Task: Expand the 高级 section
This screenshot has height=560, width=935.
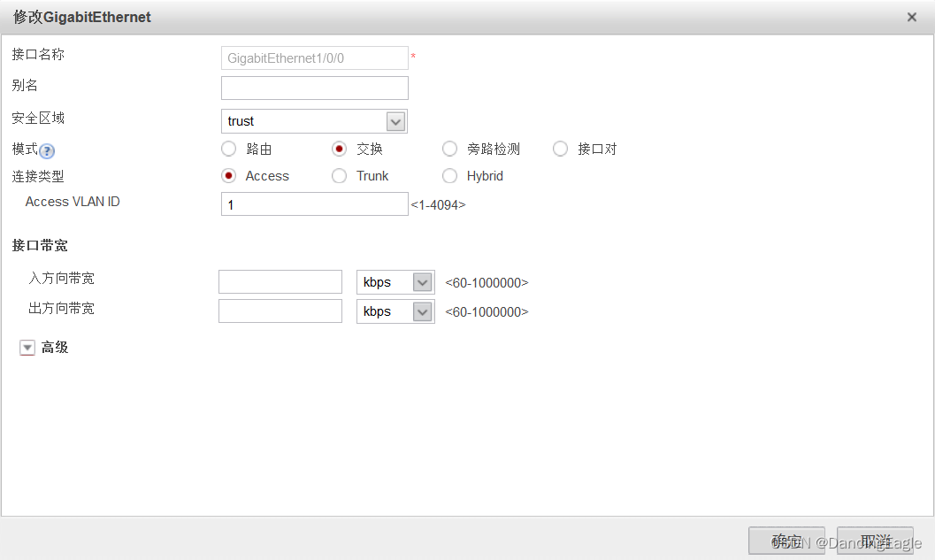Action: pos(27,348)
